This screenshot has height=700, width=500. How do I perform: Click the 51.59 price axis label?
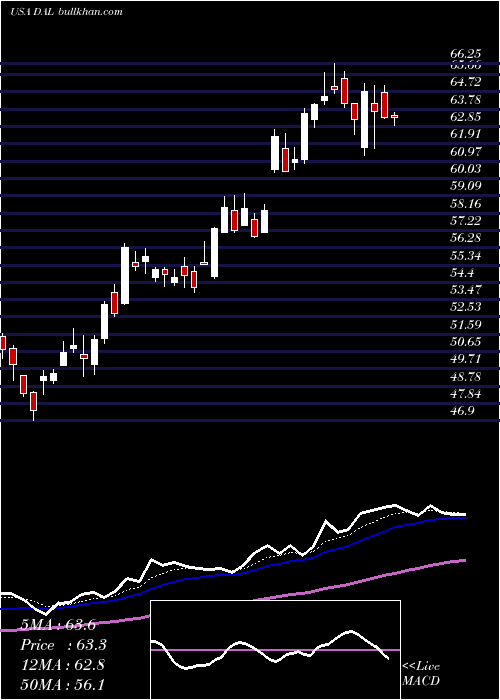click(466, 325)
